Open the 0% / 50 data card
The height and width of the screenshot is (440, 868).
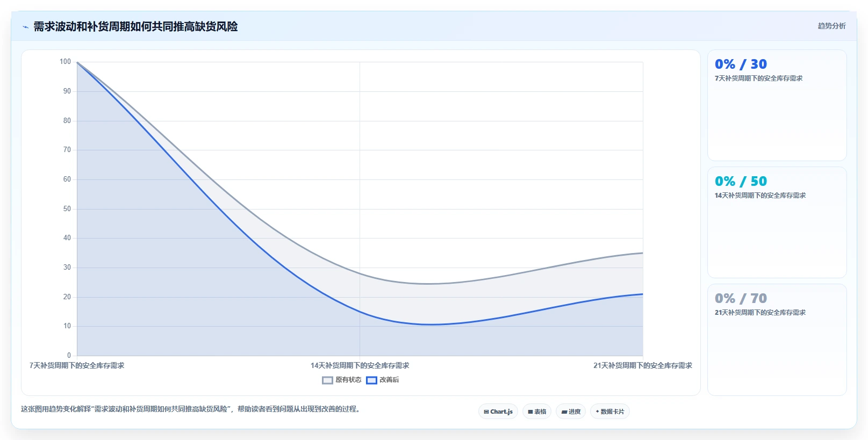pyautogui.click(x=777, y=222)
